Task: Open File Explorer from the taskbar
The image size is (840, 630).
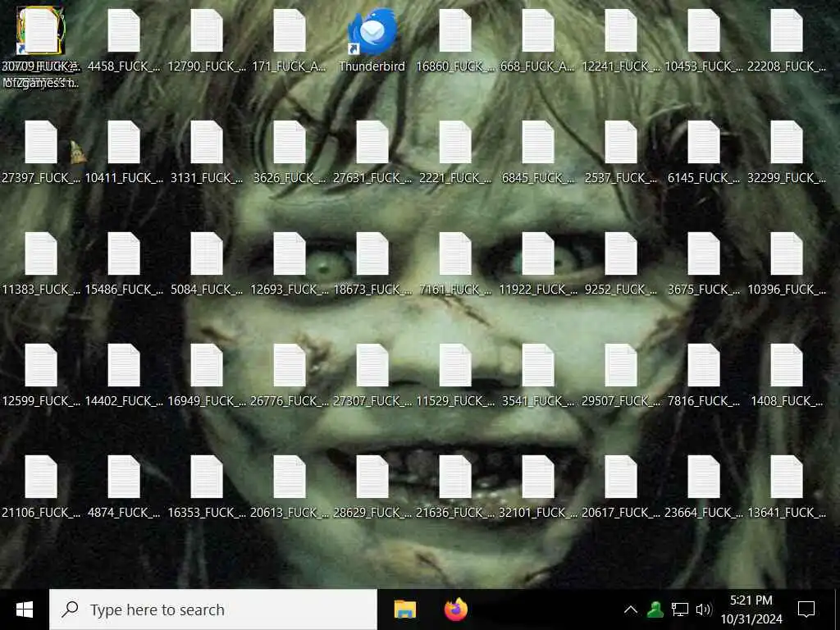Action: click(405, 609)
